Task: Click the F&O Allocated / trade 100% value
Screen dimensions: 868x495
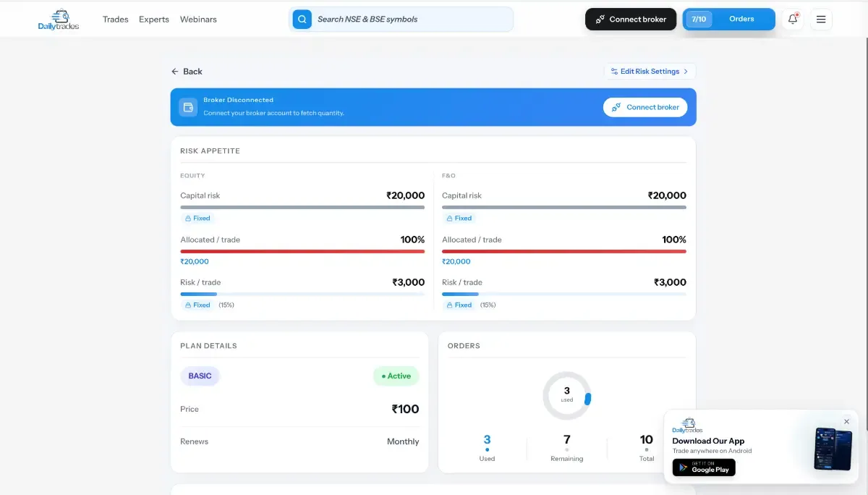Action: 674,240
